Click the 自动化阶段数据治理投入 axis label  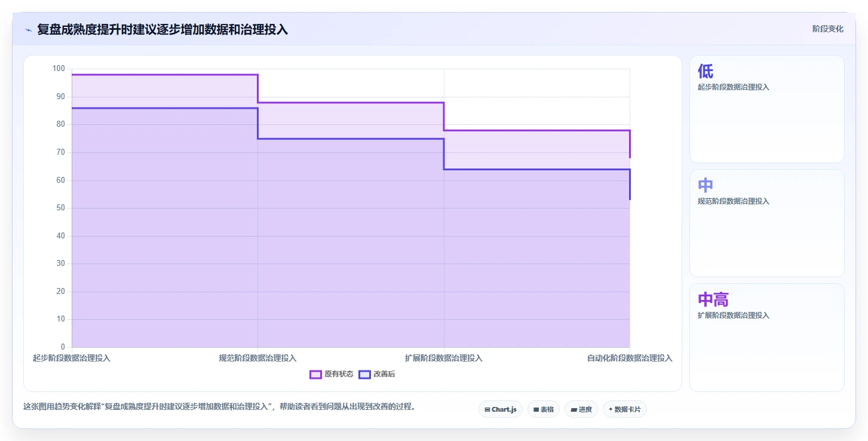(630, 358)
